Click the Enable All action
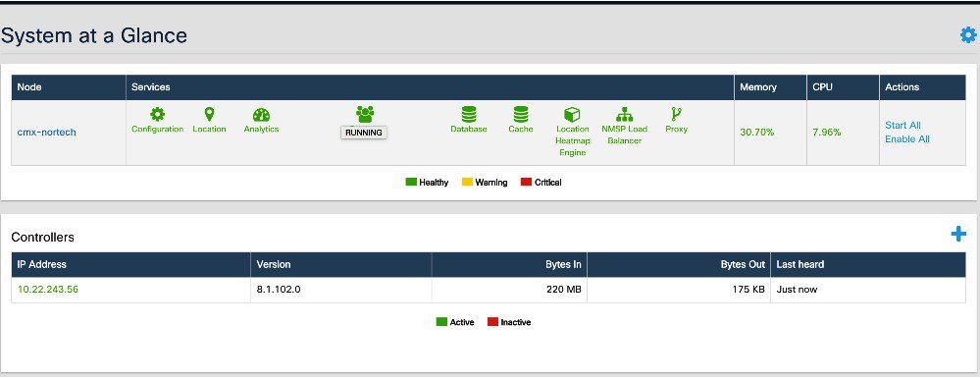Viewport: 980px width, 379px height. click(906, 138)
